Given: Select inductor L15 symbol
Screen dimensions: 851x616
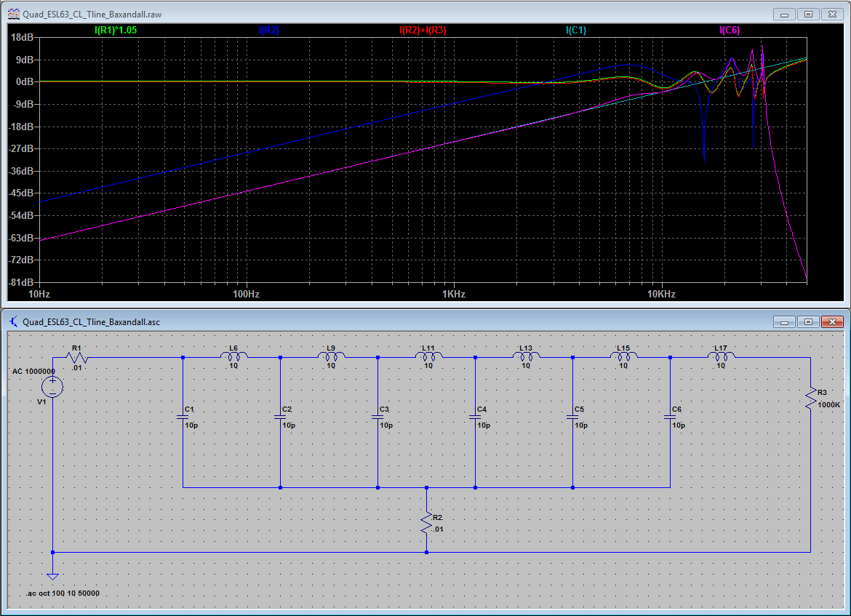Looking at the screenshot, I should pos(623,356).
